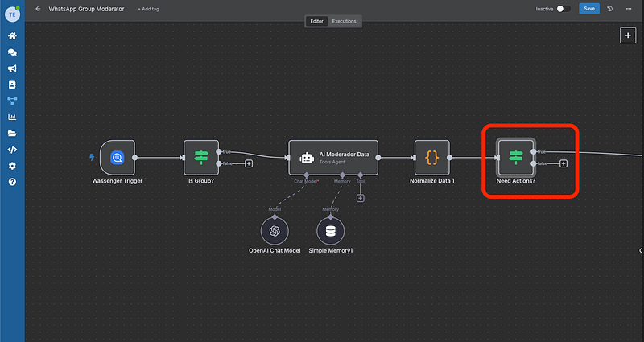Select the Need Actions? condition node
This screenshot has width=644, height=342.
click(x=515, y=158)
